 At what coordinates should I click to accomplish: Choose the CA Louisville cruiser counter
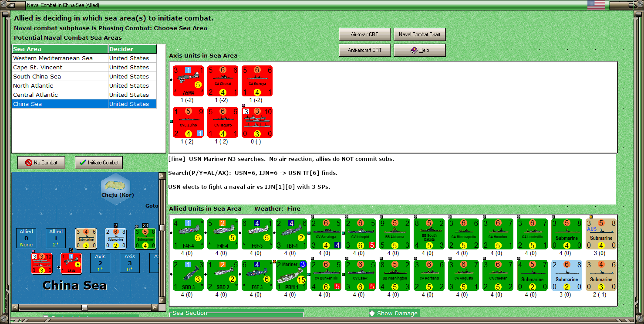(x=532, y=234)
